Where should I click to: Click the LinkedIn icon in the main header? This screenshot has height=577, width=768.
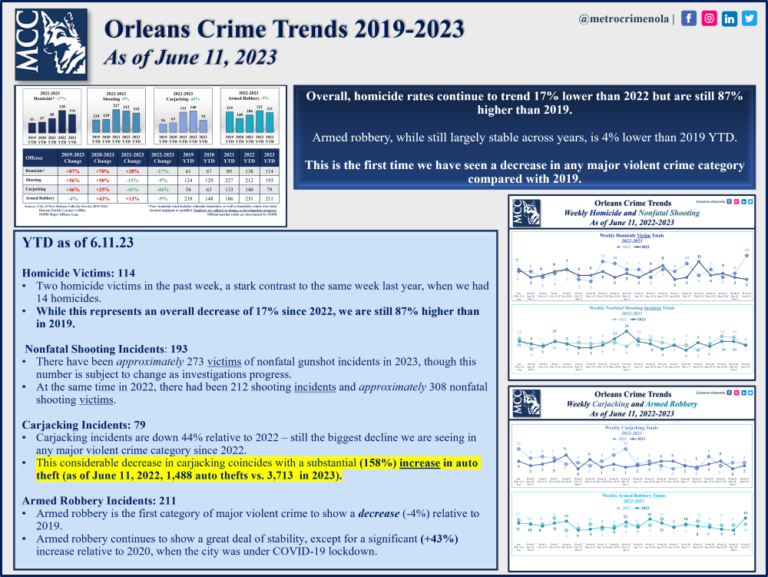[x=731, y=19]
